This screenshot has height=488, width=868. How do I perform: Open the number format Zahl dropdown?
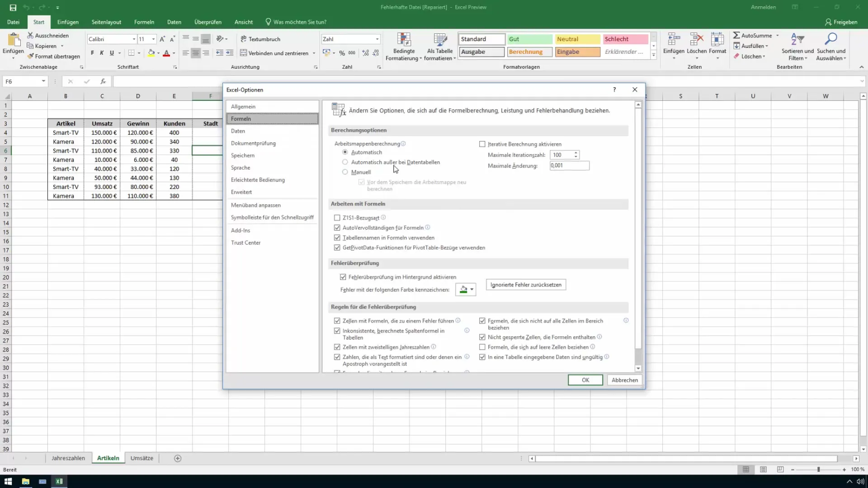377,39
